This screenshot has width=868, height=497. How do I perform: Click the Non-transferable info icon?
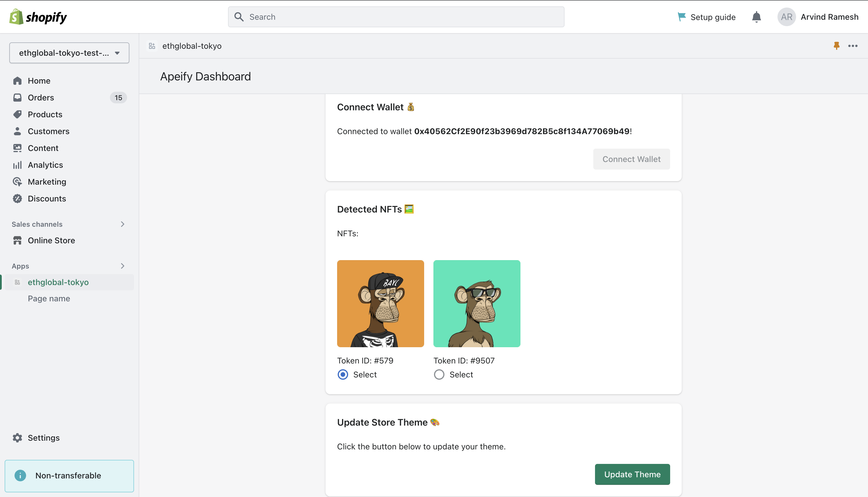(20, 475)
